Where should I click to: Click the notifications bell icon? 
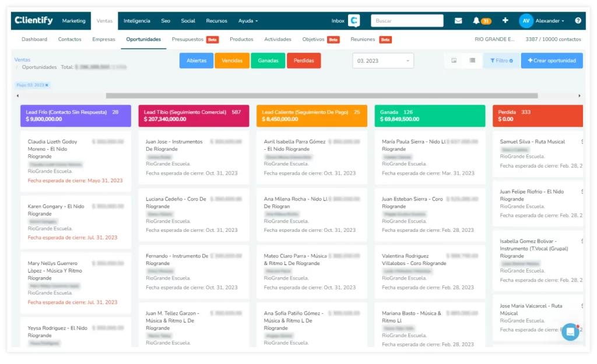(476, 21)
